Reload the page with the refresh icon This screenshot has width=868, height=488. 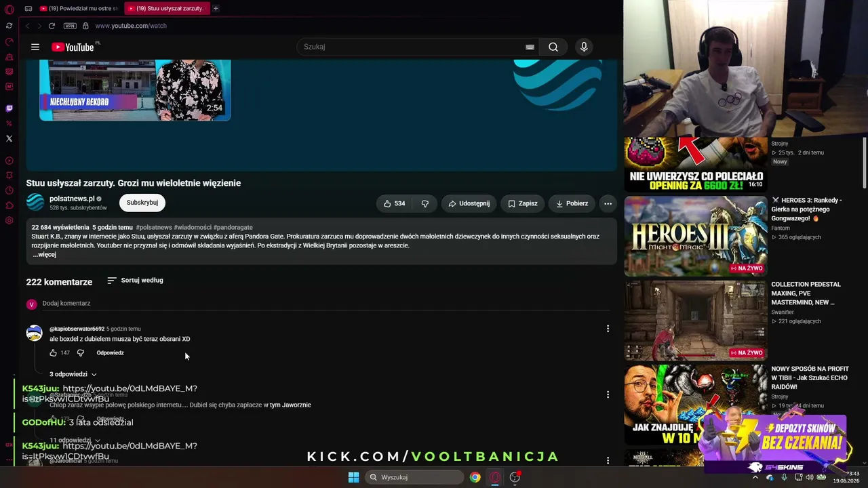click(52, 26)
